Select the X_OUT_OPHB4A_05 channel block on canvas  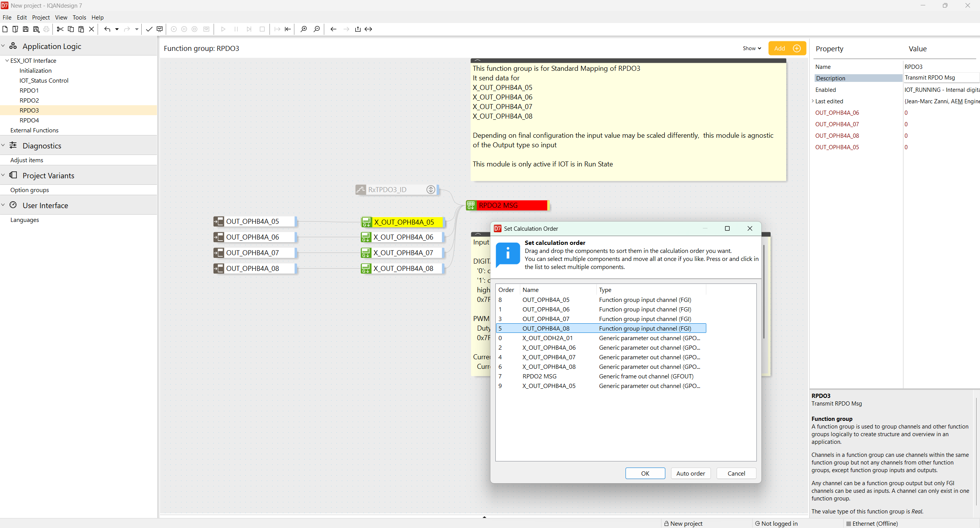tap(403, 222)
